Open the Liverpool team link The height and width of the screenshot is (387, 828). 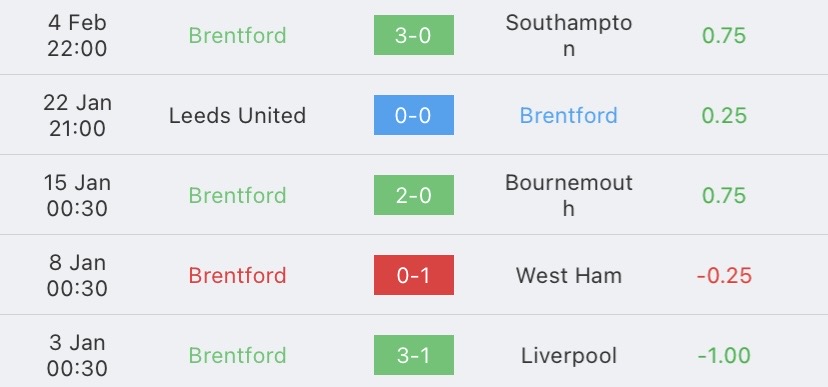(569, 356)
